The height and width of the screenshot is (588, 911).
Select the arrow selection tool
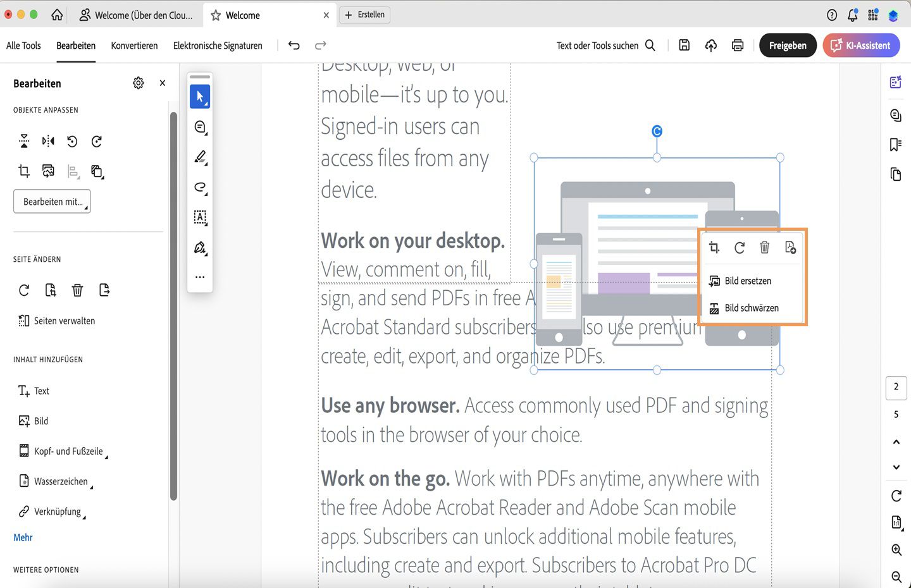199,96
